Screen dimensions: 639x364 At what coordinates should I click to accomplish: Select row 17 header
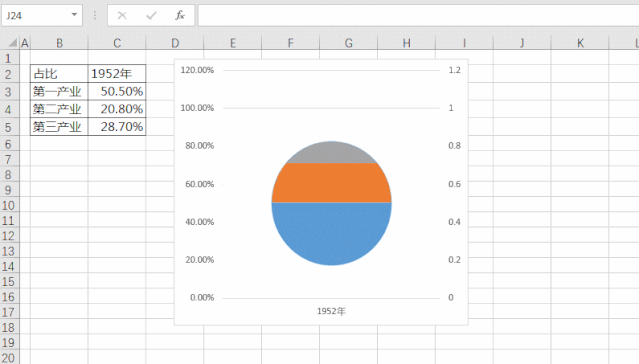click(x=9, y=312)
